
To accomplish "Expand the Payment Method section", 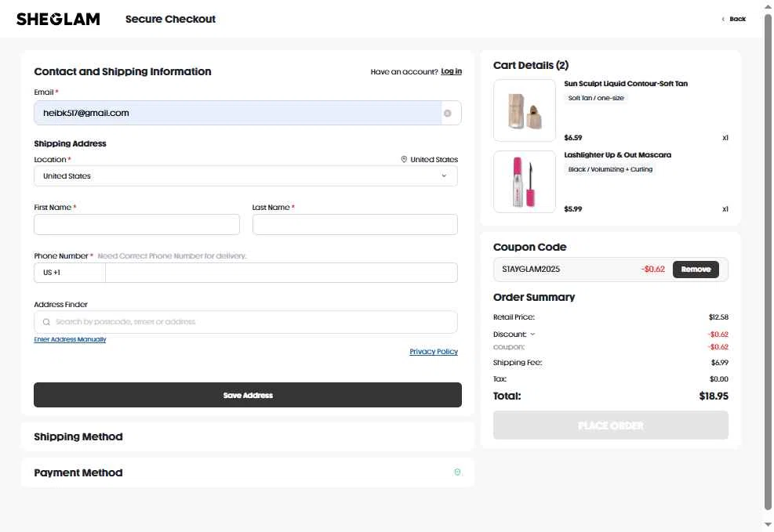I will click(x=247, y=472).
